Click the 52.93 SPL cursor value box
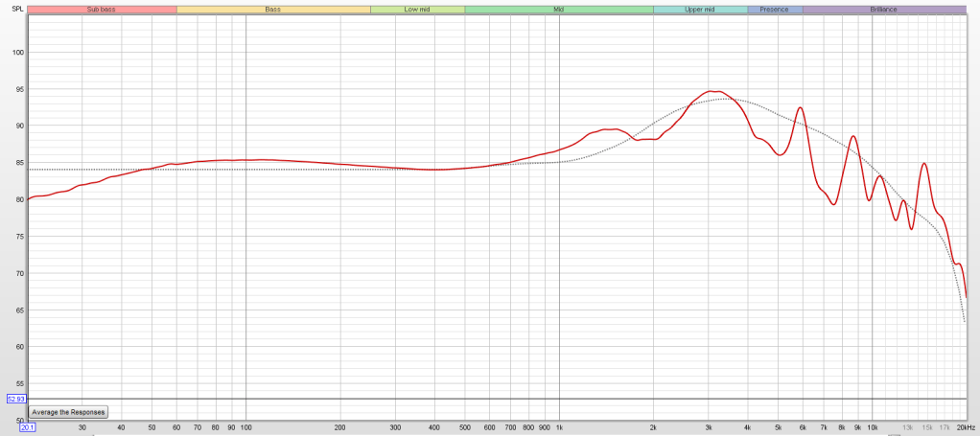Screen dimensions: 980x436 point(16,399)
